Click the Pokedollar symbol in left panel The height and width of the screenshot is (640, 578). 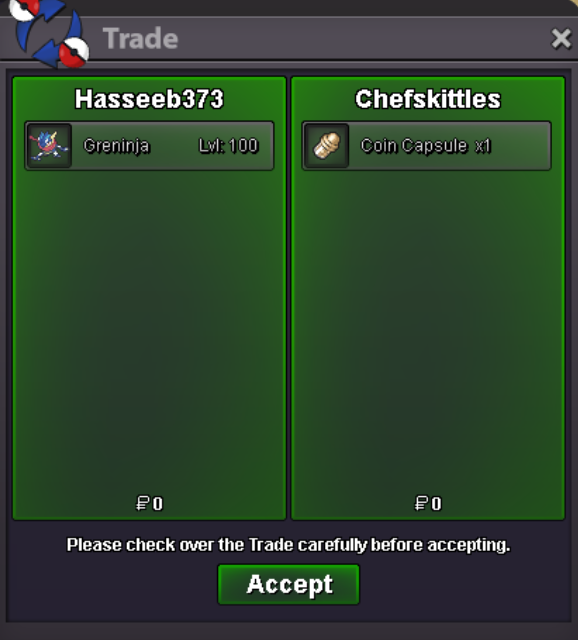(x=143, y=503)
